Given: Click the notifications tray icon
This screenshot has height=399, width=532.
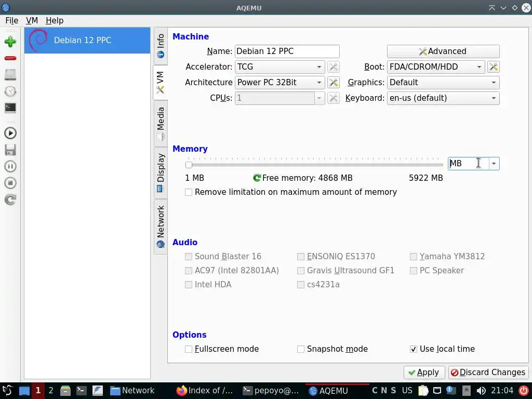Looking at the screenshot, I should pyautogui.click(x=451, y=391).
